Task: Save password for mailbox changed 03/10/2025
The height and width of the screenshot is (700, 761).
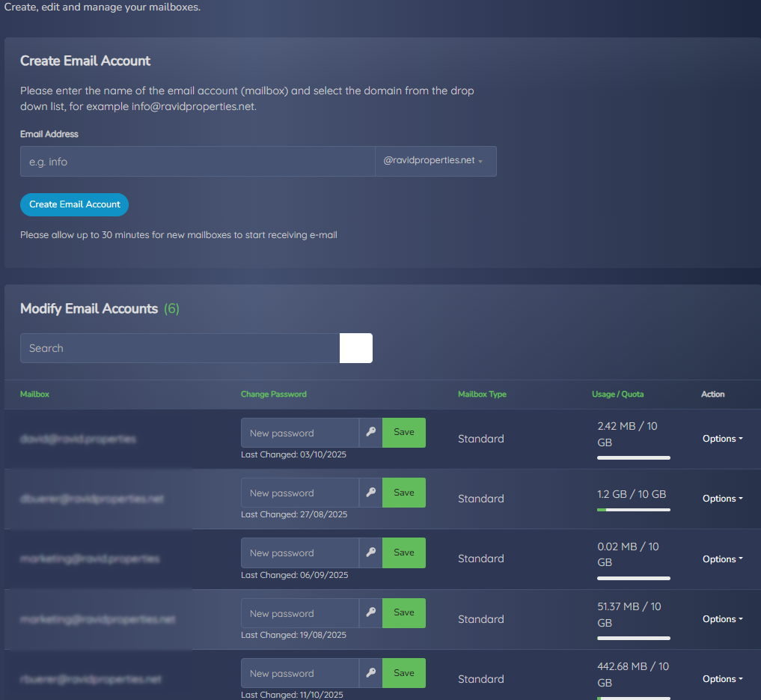Action: click(x=403, y=433)
